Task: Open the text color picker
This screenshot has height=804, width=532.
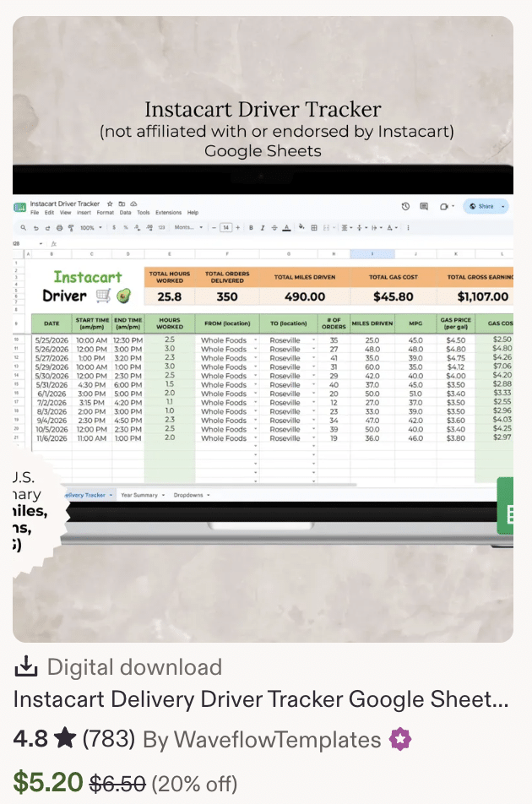Action: tap(286, 228)
